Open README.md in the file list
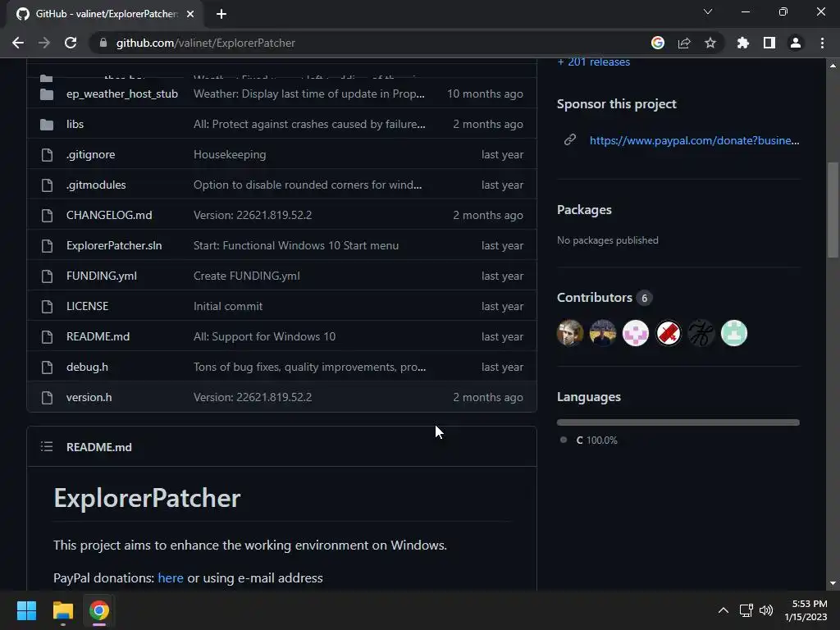Screen dimensions: 840x630 [98, 336]
